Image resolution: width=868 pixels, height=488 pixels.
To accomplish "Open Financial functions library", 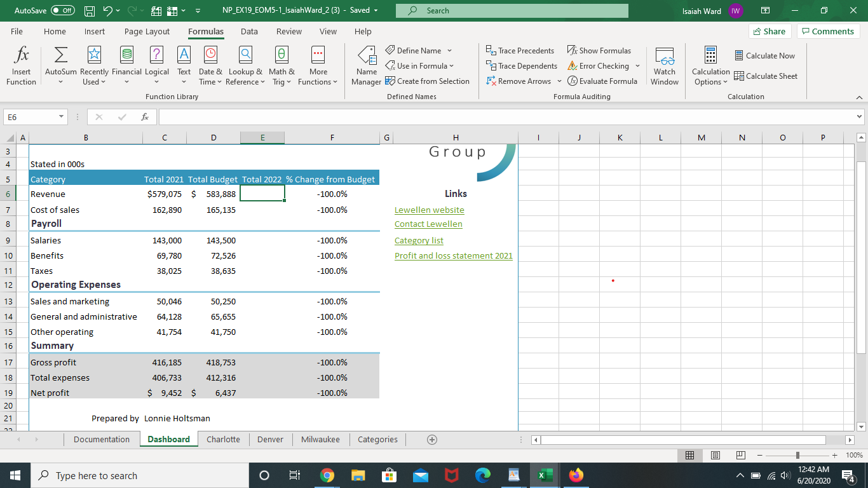I will [126, 65].
